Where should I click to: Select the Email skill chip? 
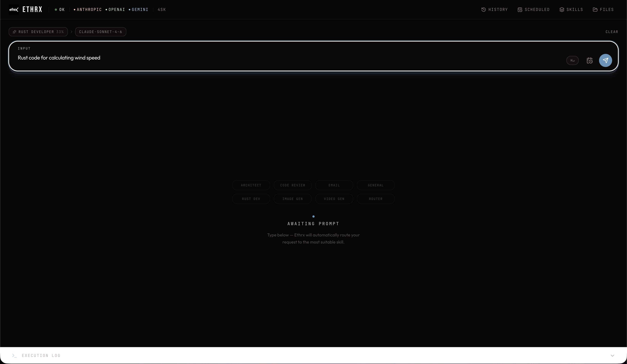coord(334,185)
